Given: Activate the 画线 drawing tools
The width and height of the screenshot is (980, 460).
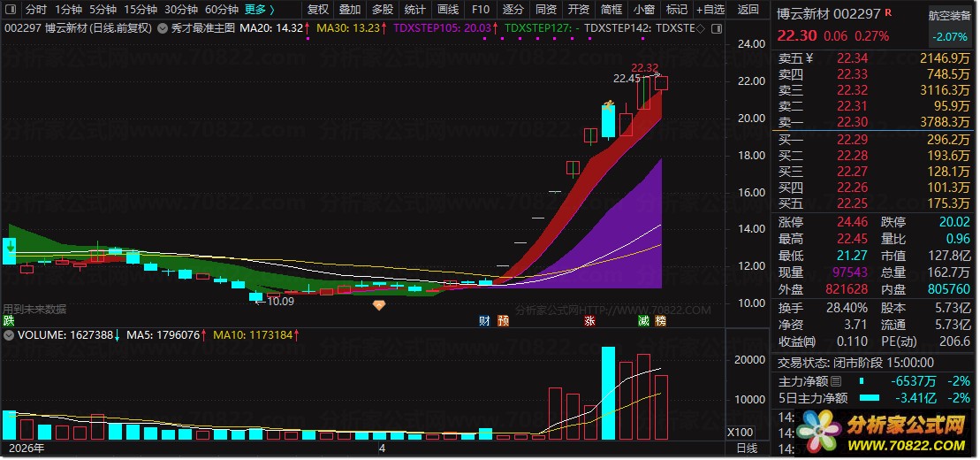Looking at the screenshot, I should [x=448, y=10].
